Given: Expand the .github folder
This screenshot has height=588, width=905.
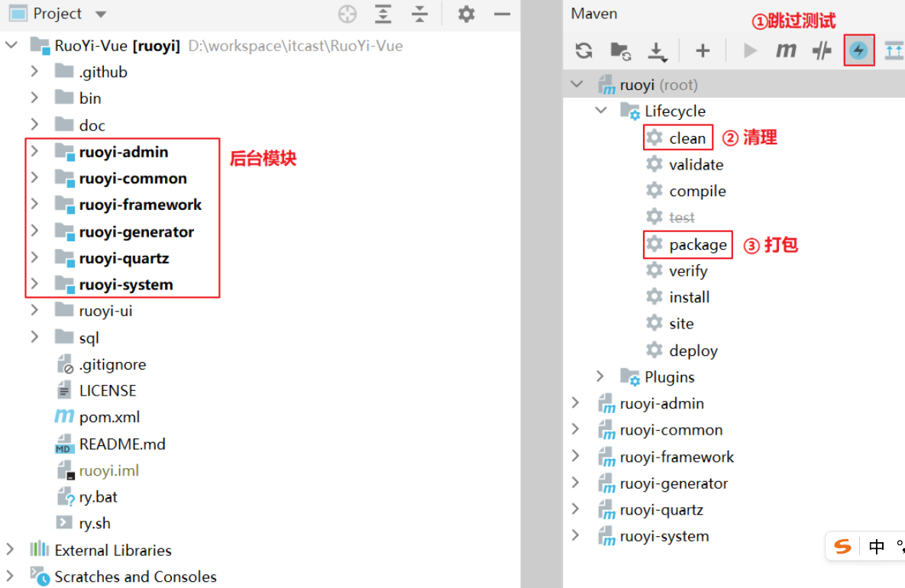Looking at the screenshot, I should click(x=34, y=71).
